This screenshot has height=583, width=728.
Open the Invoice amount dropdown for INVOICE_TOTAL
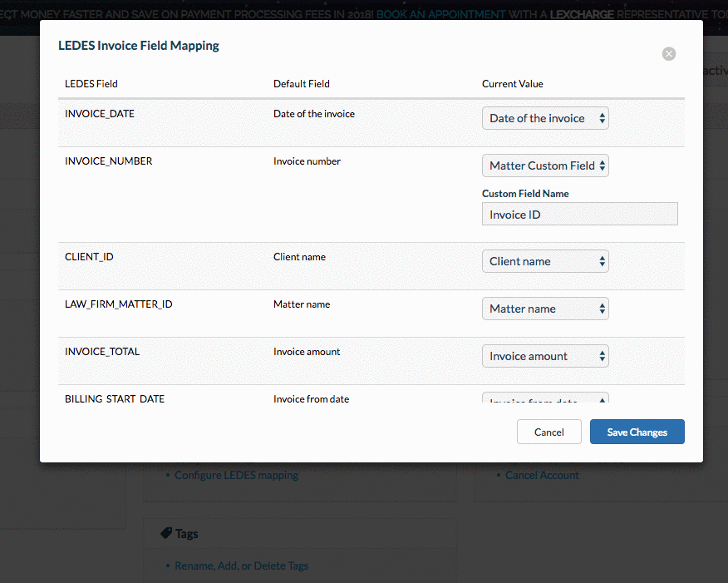[x=544, y=355]
